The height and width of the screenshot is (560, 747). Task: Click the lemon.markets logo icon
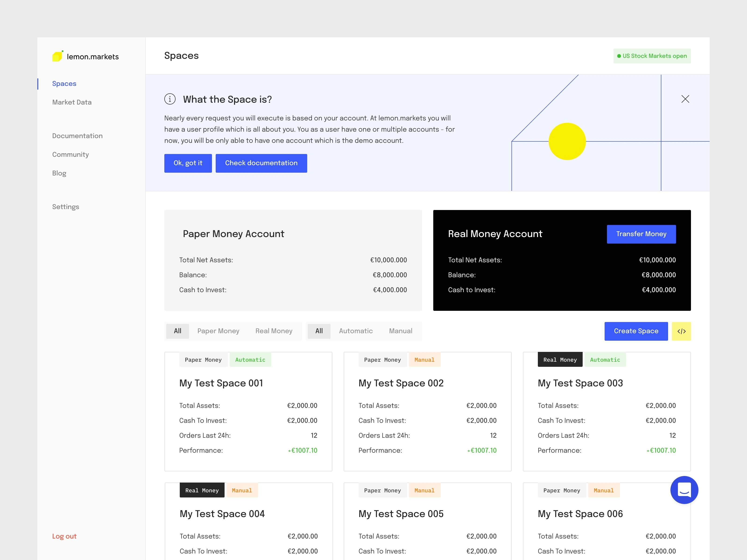58,56
